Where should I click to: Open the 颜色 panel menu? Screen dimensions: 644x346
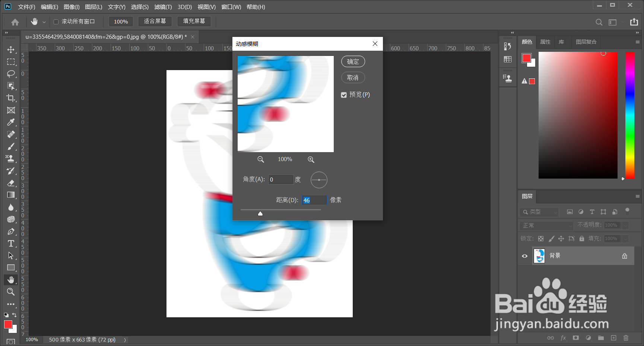(637, 42)
